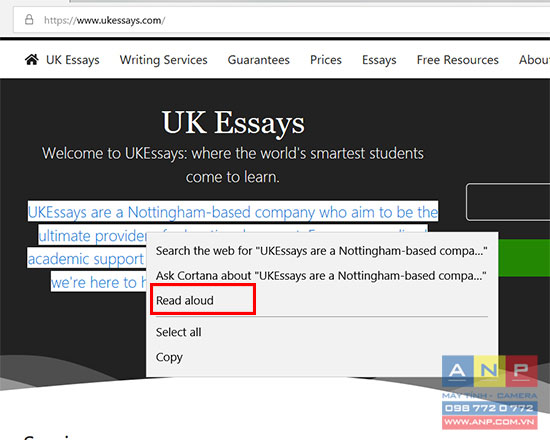Click the home icon beside UK Essays
This screenshot has height=440, width=550.
tap(32, 59)
